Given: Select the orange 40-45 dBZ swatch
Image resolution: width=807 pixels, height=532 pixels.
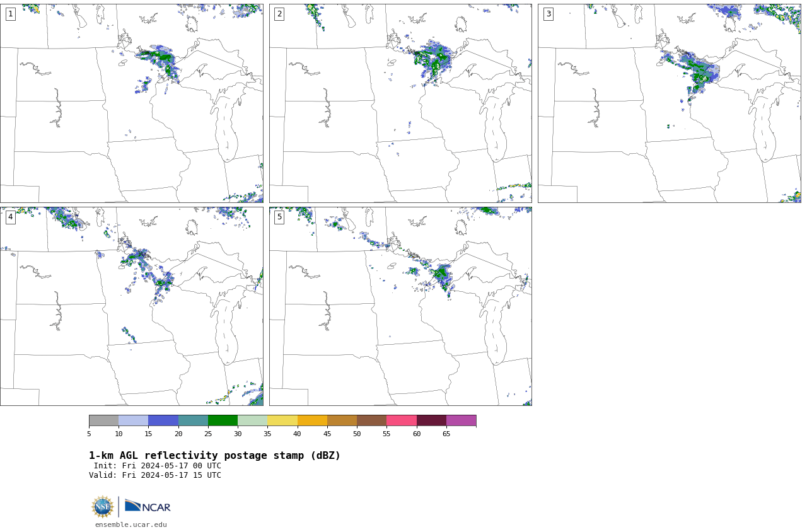Looking at the screenshot, I should click(312, 420).
